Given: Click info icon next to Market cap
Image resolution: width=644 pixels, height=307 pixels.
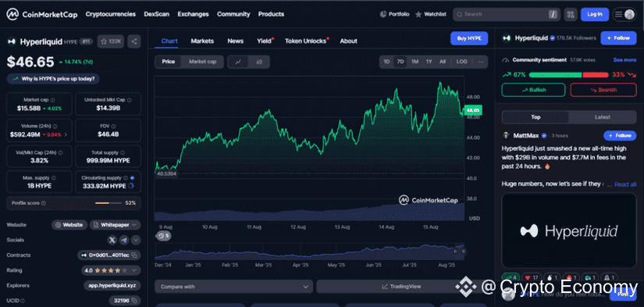Looking at the screenshot, I should coord(52,100).
